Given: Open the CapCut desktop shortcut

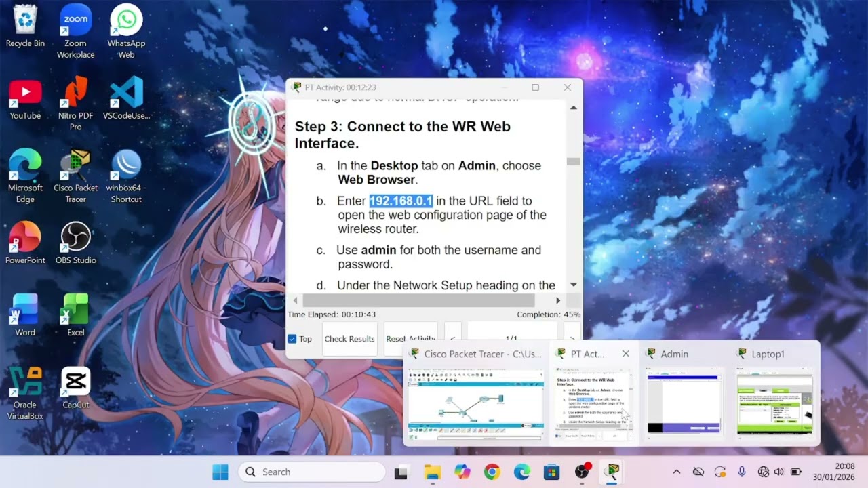Looking at the screenshot, I should point(75,388).
